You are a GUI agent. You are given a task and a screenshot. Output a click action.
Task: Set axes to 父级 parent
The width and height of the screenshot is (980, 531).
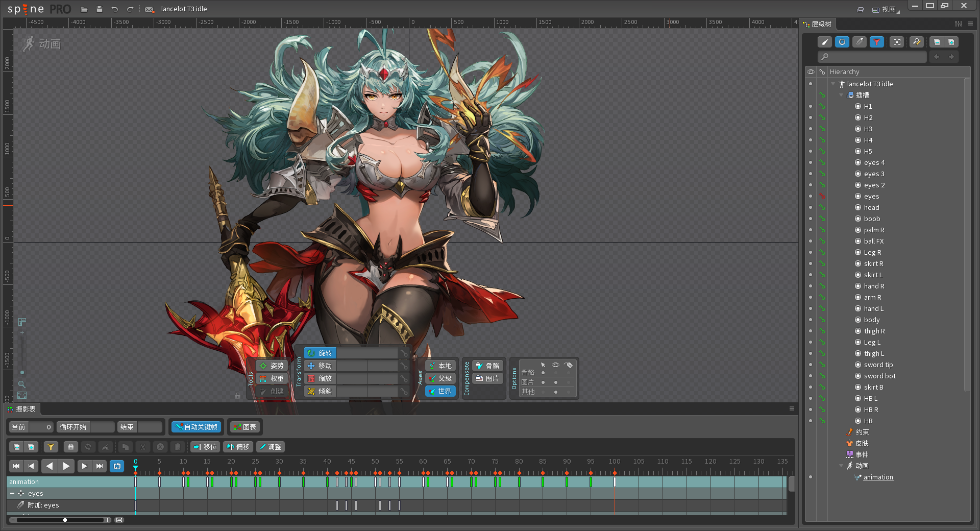point(440,378)
